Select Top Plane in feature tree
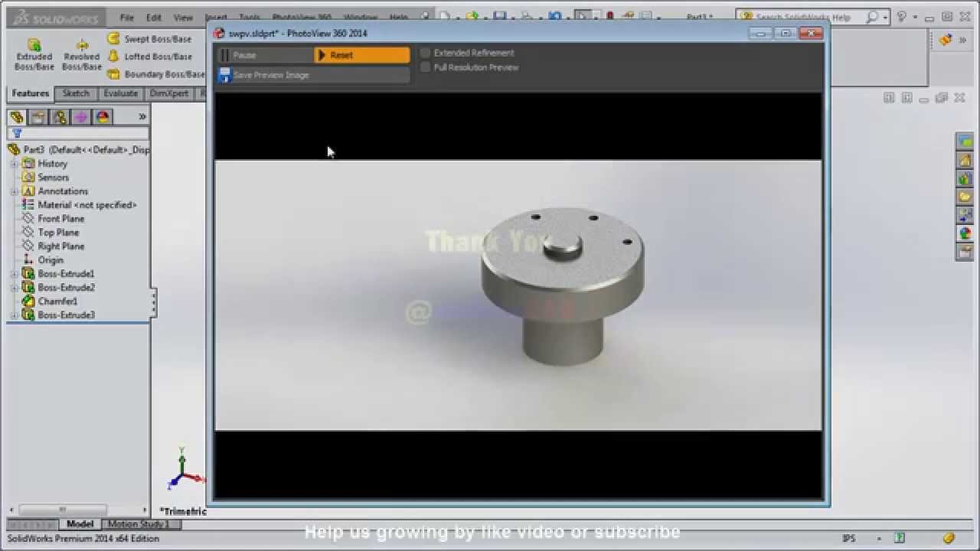 [51, 233]
